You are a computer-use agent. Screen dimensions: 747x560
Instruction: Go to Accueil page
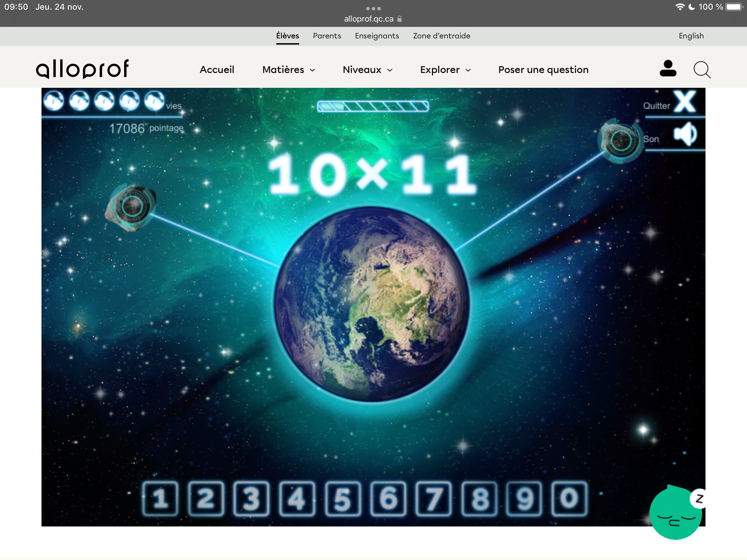[x=217, y=70]
